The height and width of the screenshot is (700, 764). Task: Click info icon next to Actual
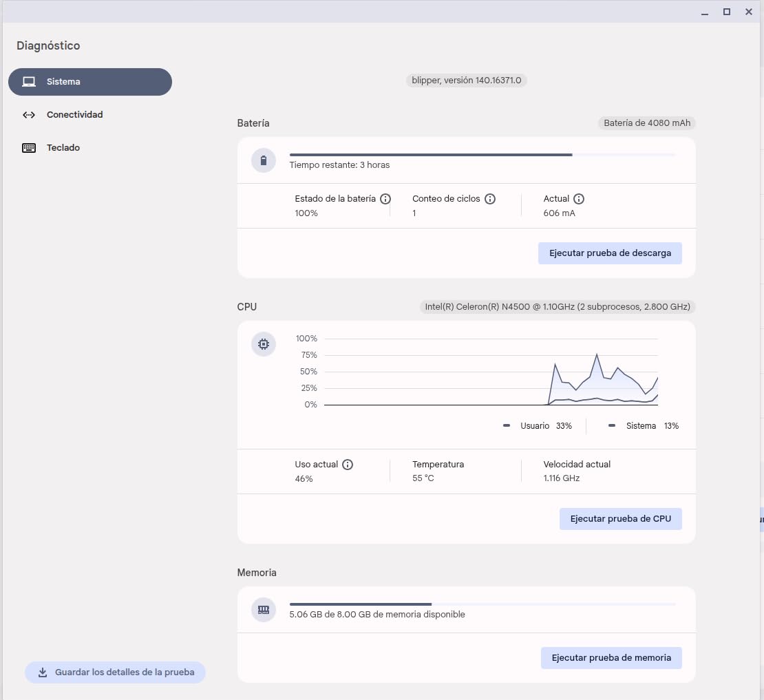coord(579,199)
